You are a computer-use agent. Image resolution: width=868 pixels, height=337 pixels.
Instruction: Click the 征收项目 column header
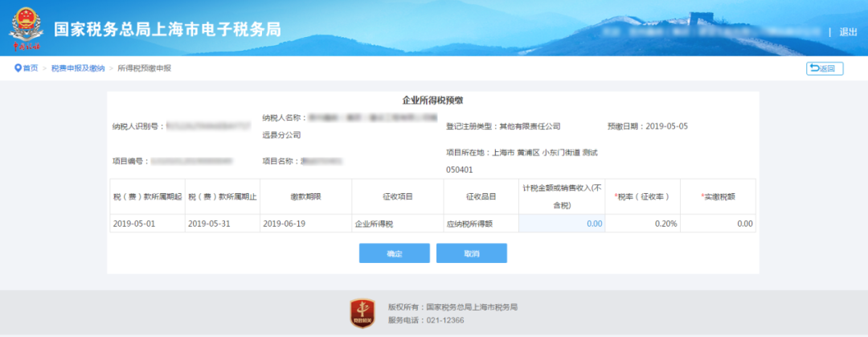pos(398,196)
